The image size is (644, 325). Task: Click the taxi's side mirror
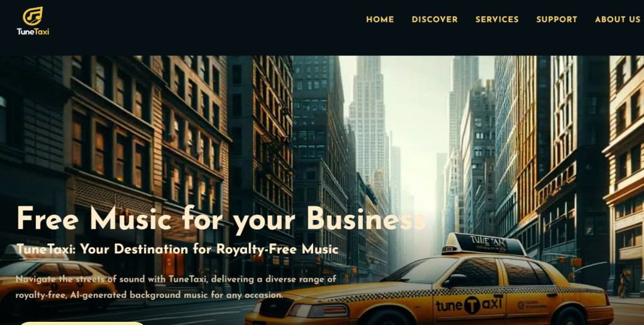pyautogui.click(x=454, y=280)
